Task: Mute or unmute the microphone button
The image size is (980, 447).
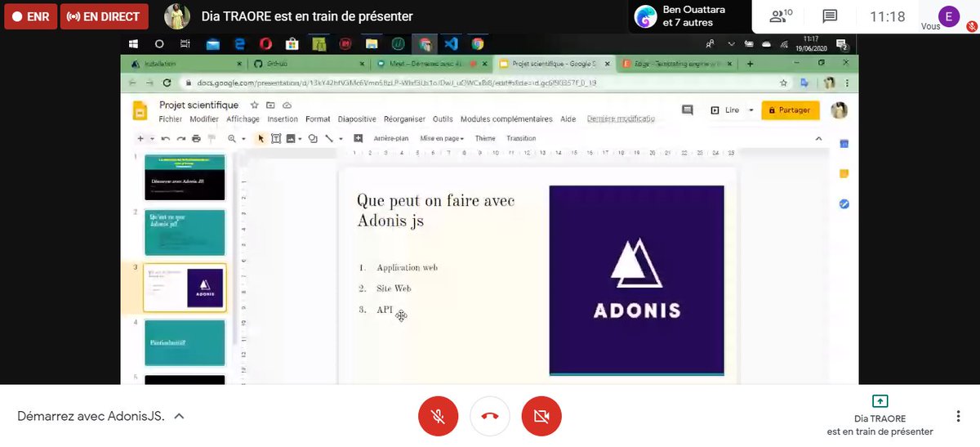Action: point(439,416)
